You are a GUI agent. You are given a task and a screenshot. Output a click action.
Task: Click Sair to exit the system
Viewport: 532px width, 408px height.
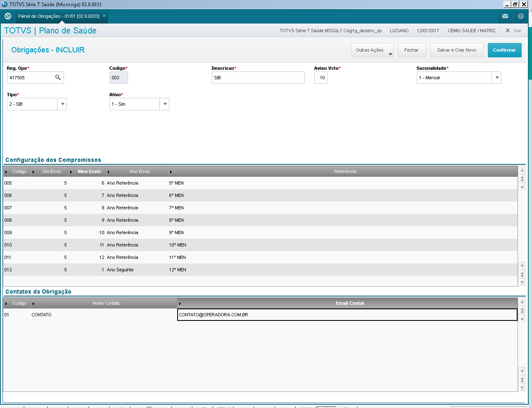(513, 31)
